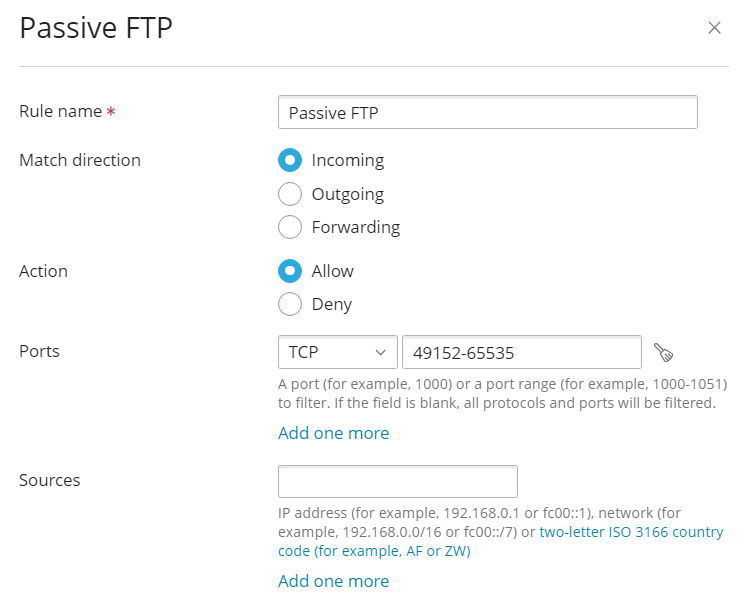Set the action to Deny
This screenshot has width=744, height=610.
coord(290,304)
